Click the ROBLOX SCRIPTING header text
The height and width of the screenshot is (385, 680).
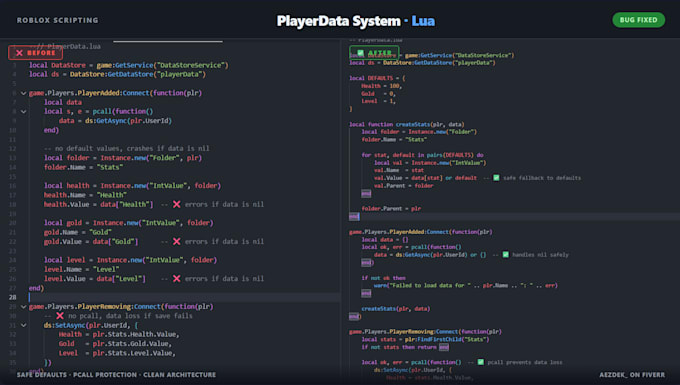point(58,20)
